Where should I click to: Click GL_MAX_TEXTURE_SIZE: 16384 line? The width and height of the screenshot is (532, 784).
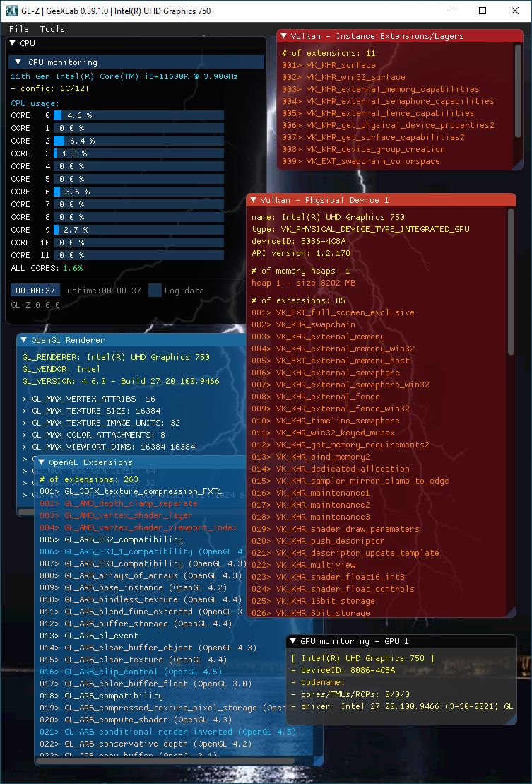(x=91, y=411)
